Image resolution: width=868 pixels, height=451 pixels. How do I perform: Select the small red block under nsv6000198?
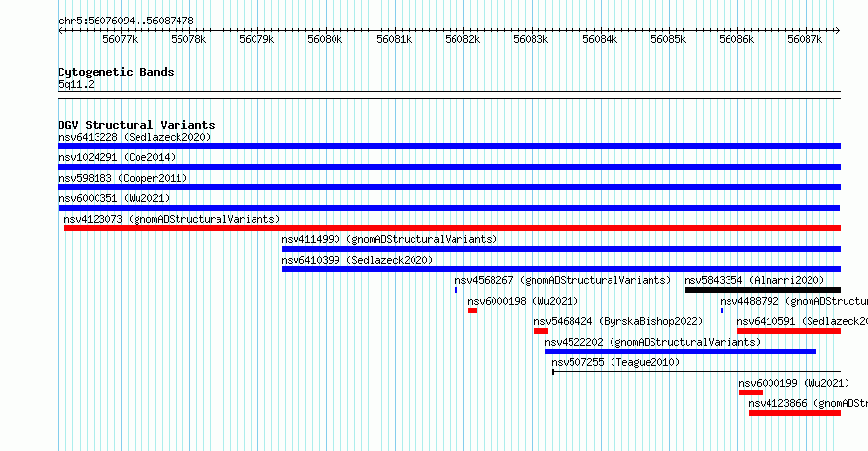472,310
